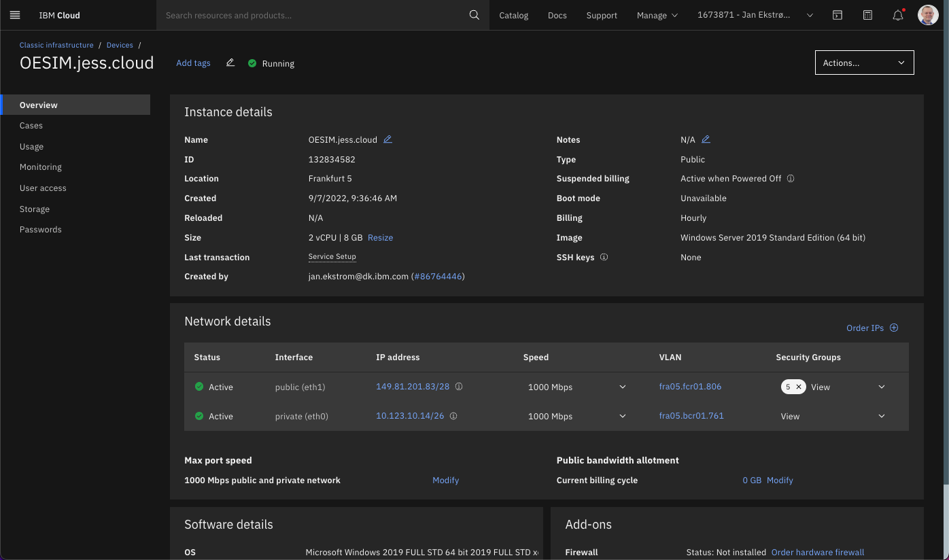Edit Notes with pencil icon

(706, 139)
